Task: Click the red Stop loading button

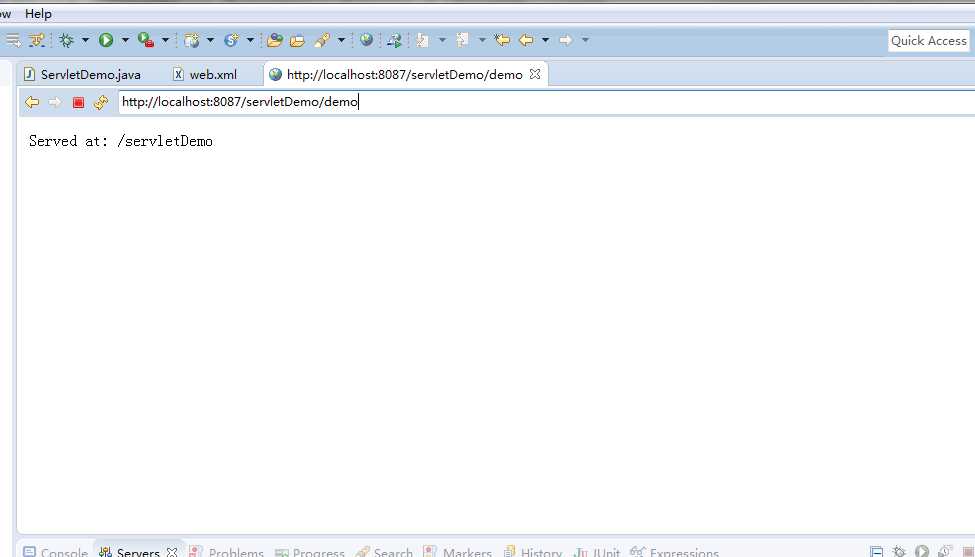Action: [78, 102]
